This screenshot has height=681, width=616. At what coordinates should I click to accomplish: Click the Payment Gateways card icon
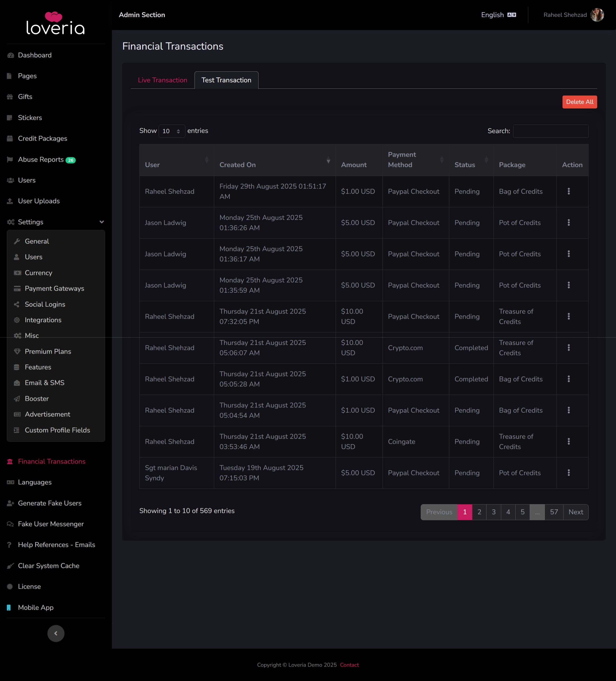pyautogui.click(x=17, y=289)
